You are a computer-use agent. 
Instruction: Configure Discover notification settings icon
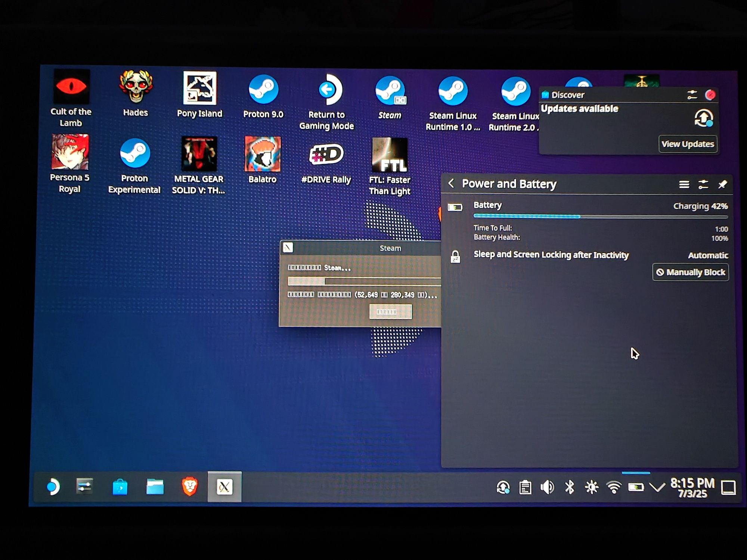tap(692, 95)
